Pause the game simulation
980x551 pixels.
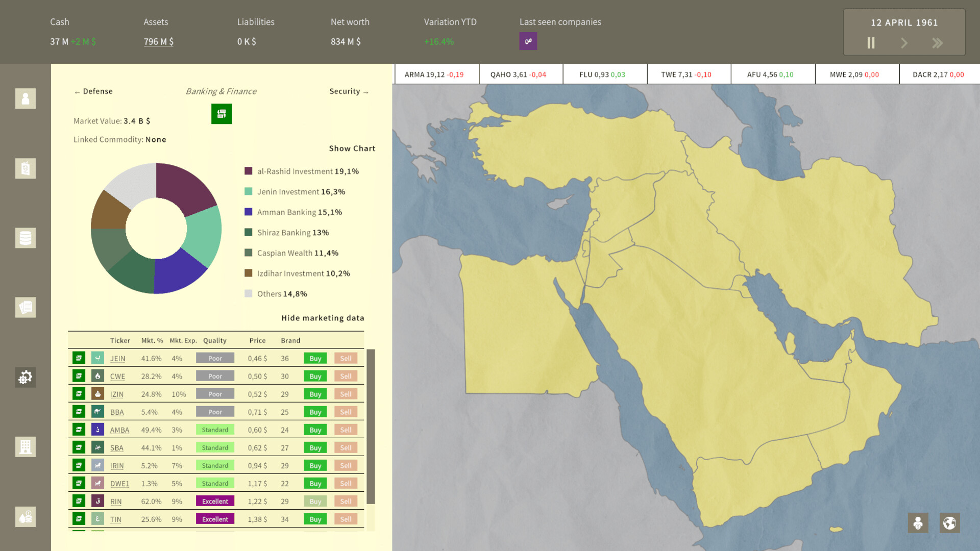[871, 43]
